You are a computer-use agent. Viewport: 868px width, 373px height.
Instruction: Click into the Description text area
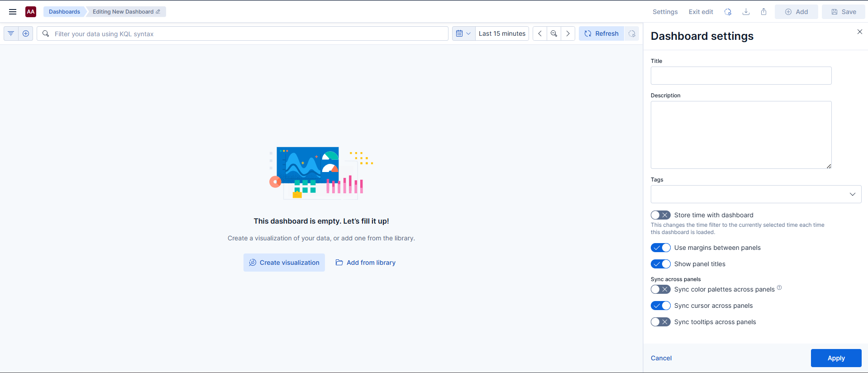pos(741,135)
